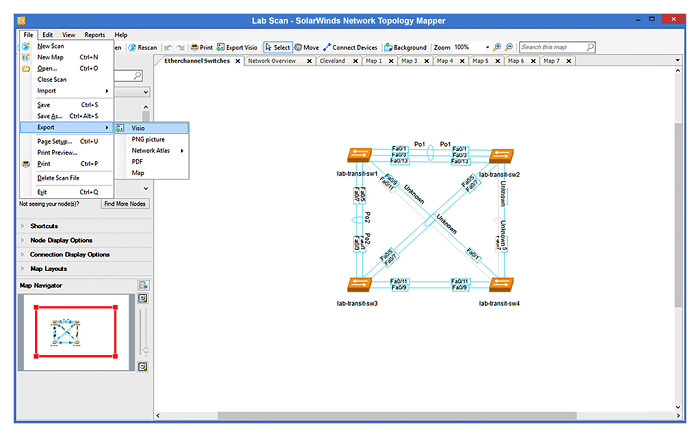700x437 pixels.
Task: Click the New Scan menu icon
Action: pyautogui.click(x=26, y=46)
